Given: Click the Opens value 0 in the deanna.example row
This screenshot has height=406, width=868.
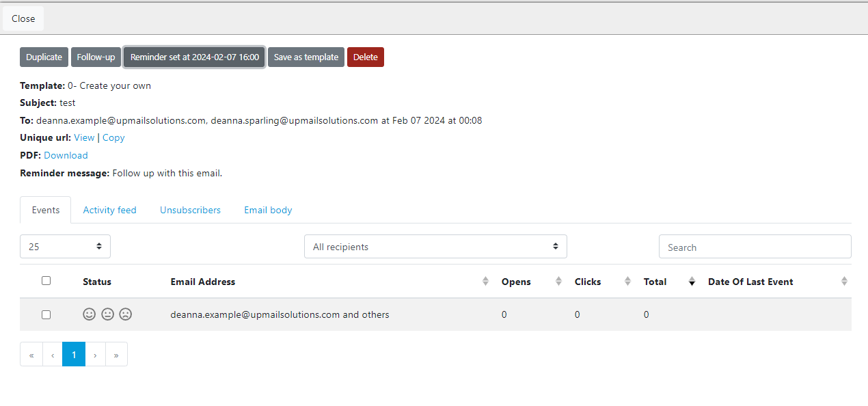Looking at the screenshot, I should 504,314.
